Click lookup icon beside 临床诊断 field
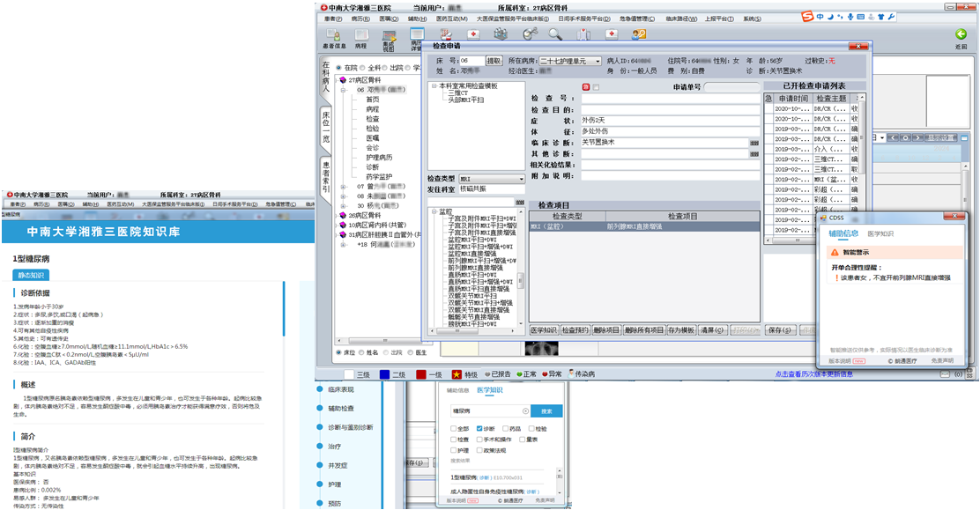The width and height of the screenshot is (980, 510). point(754,143)
